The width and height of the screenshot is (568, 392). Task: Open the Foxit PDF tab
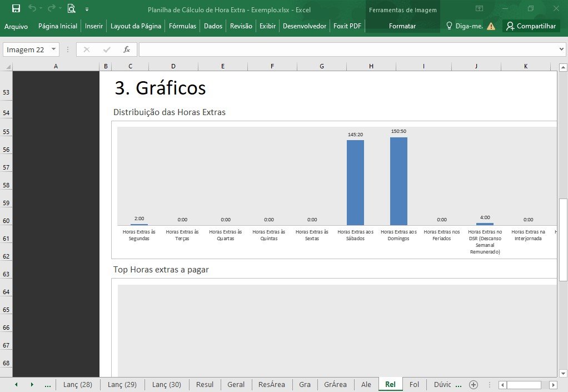(x=347, y=26)
